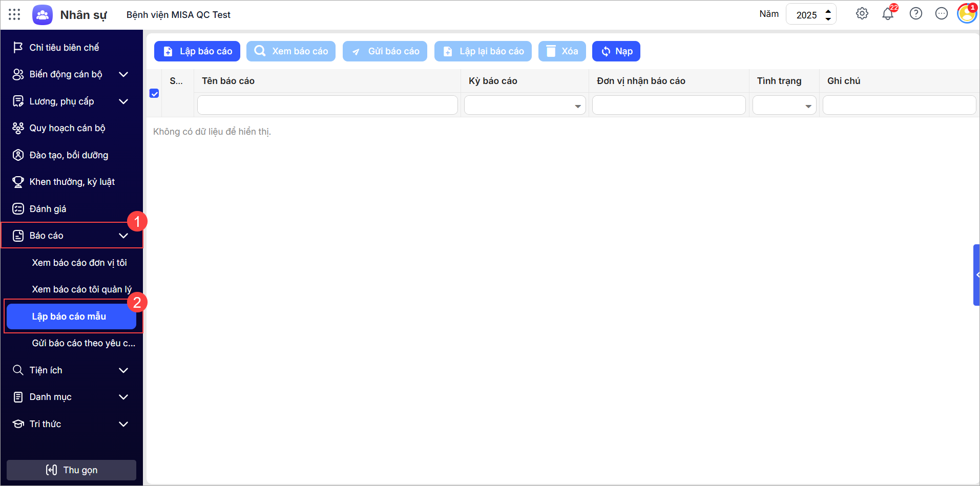Collapse the Báo cáo menu chevron
The image size is (980, 486).
(x=123, y=236)
